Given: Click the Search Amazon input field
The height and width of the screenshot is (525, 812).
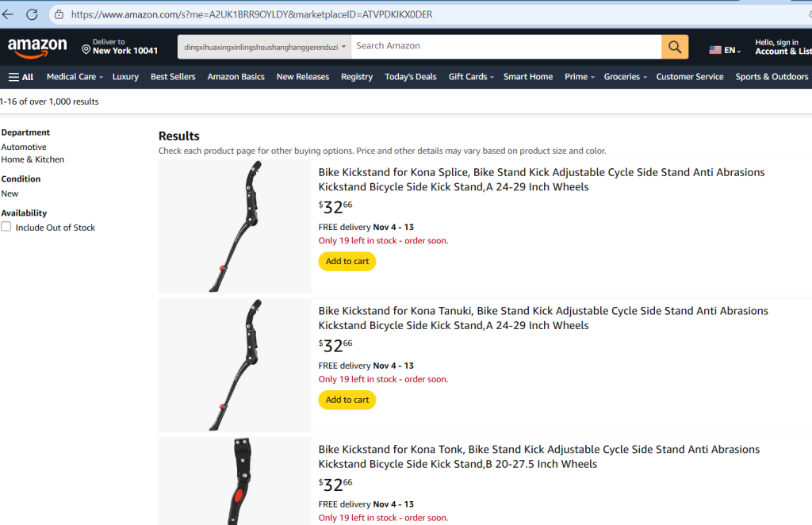Looking at the screenshot, I should click(x=506, y=47).
